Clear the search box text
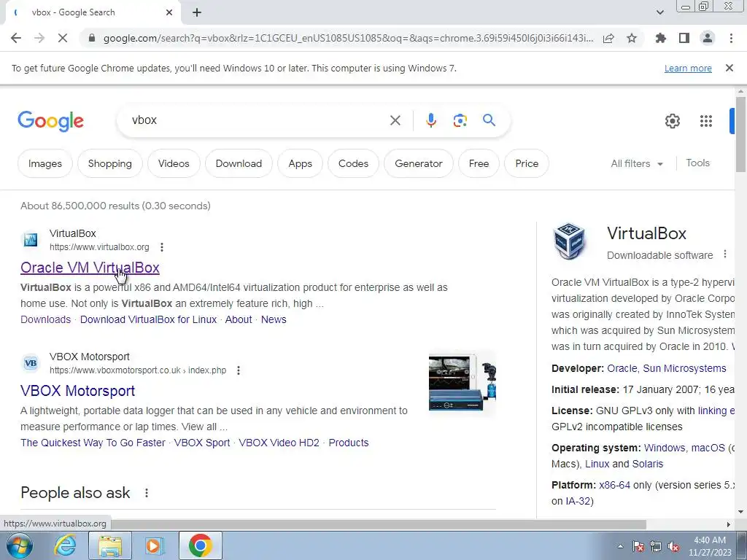The width and height of the screenshot is (747, 560). (395, 120)
